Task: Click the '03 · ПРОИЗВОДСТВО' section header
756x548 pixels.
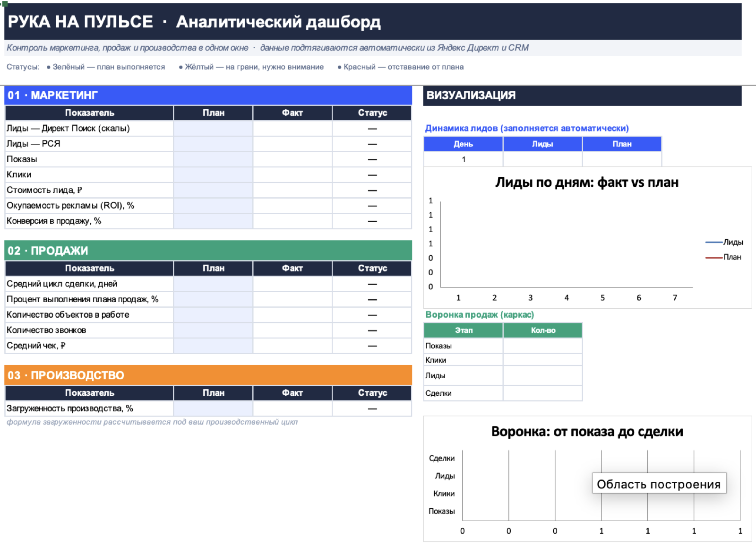Action: coord(208,375)
